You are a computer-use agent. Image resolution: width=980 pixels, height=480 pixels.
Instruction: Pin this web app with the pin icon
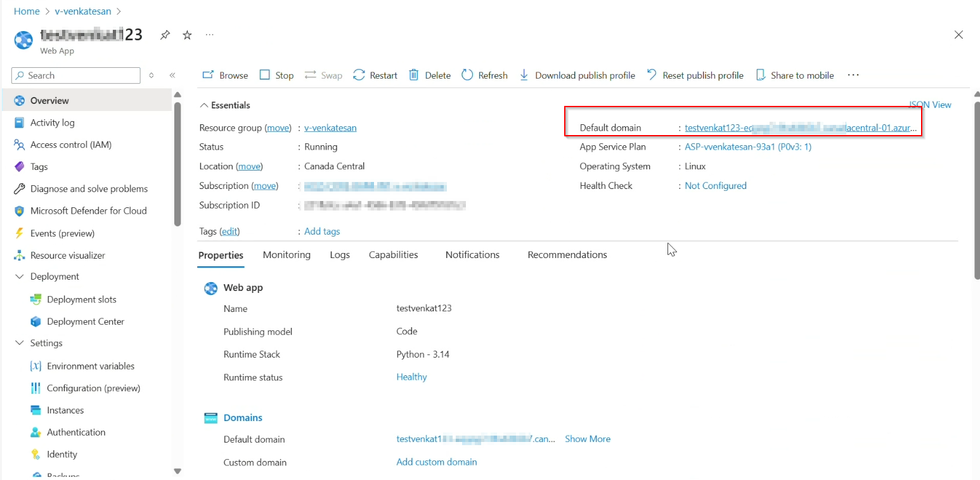165,35
